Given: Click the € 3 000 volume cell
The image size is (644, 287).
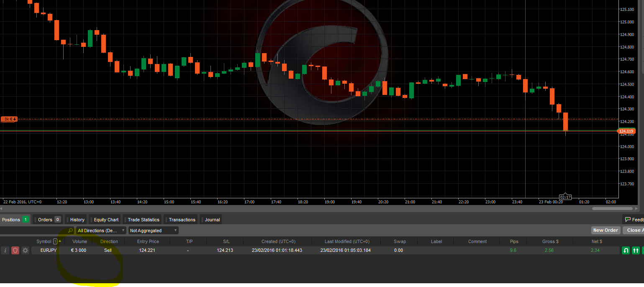Looking at the screenshot, I should tap(79, 250).
